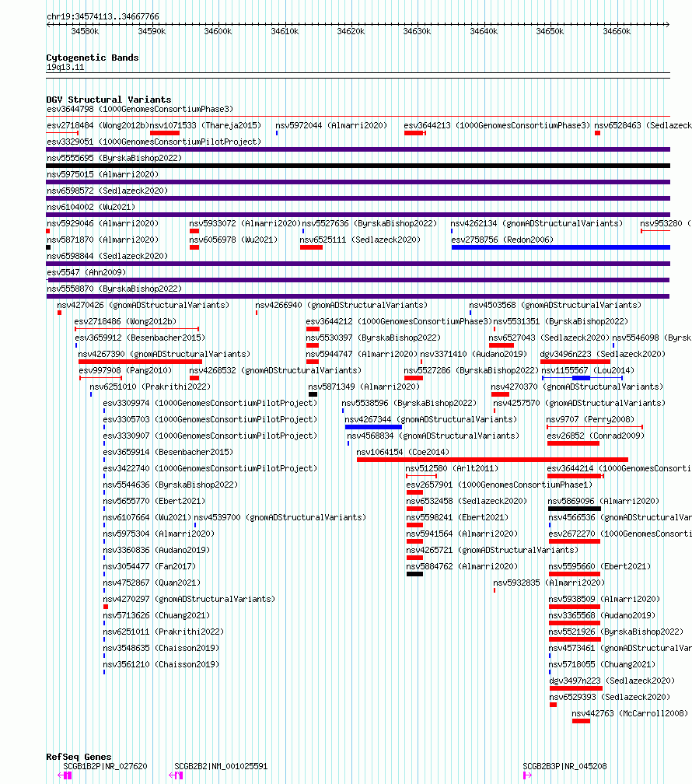Open the SCGB2B2|NM_001025591 gene label
692x784 pixels.
click(221, 766)
